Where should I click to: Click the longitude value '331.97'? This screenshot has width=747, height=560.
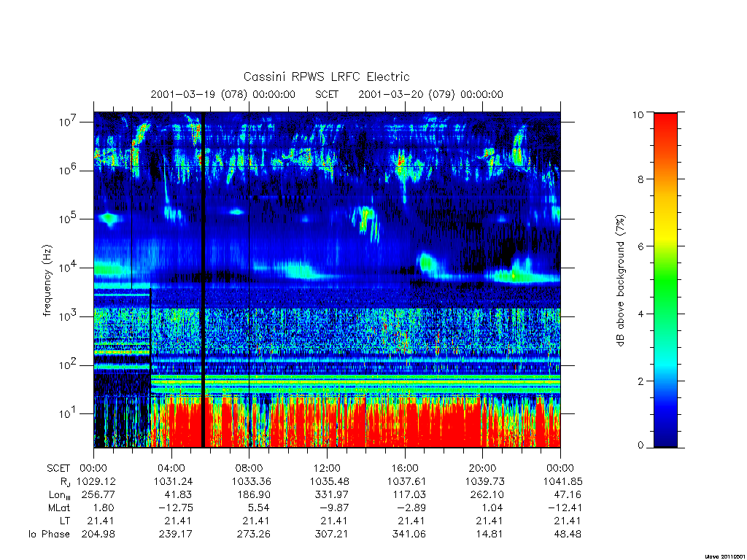pyautogui.click(x=332, y=495)
